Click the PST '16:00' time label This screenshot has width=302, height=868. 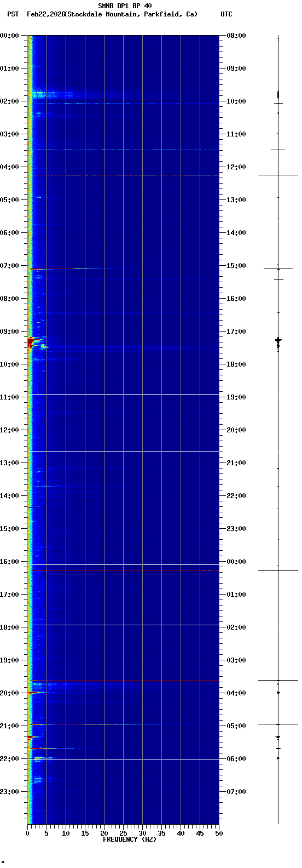click(9, 562)
